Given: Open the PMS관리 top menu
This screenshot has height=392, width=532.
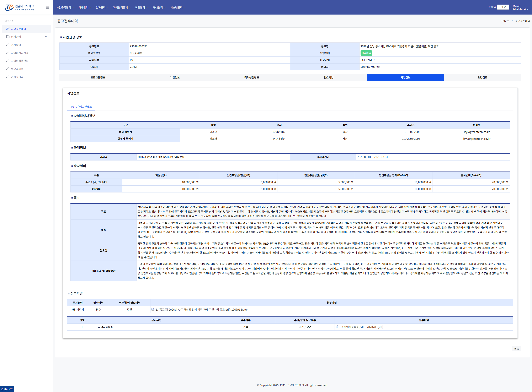Looking at the screenshot, I should pyautogui.click(x=158, y=7).
